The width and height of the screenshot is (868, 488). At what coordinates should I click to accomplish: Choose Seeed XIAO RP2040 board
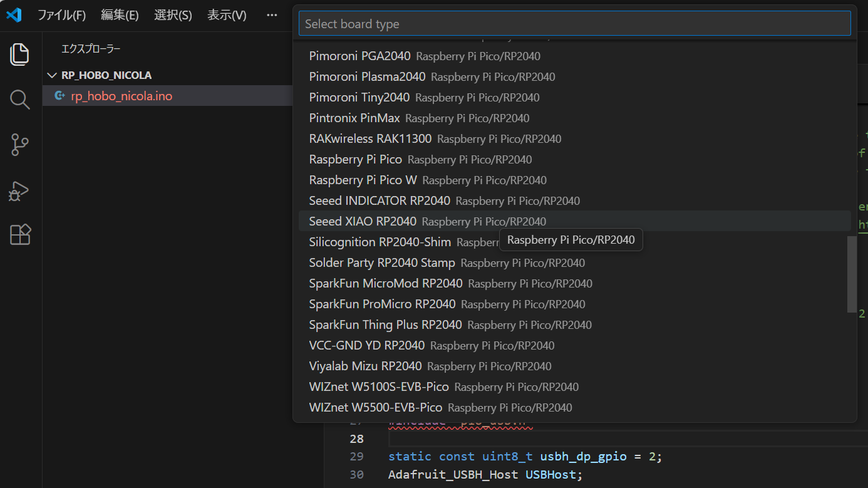[363, 222]
